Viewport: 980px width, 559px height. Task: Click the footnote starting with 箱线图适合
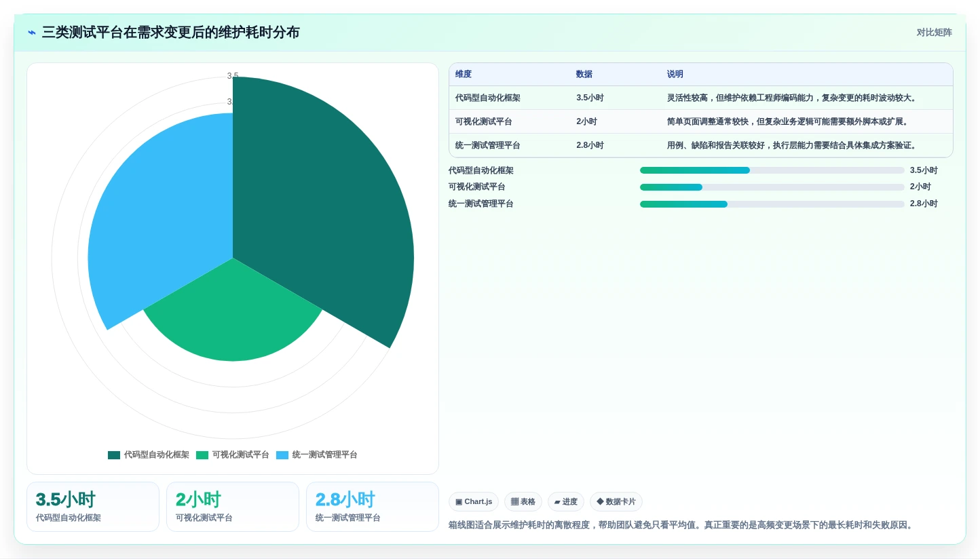682,525
